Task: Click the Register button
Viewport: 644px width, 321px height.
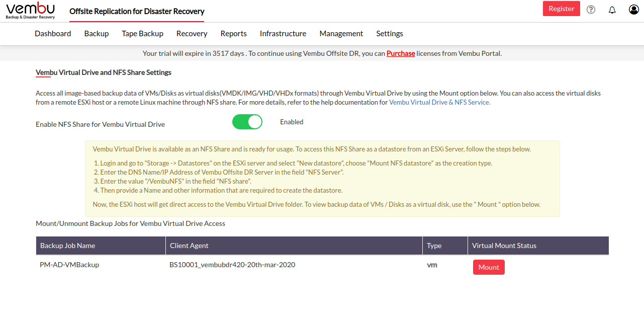Action: tap(562, 9)
